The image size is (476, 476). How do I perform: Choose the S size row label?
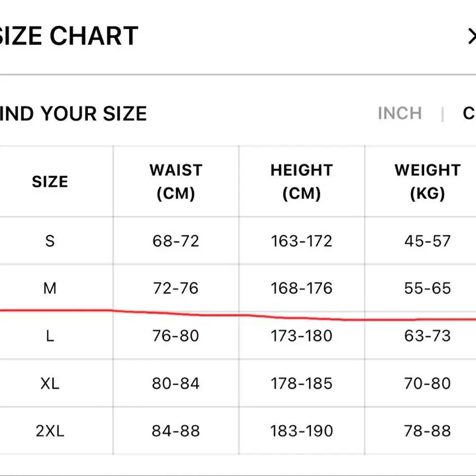pos(50,241)
